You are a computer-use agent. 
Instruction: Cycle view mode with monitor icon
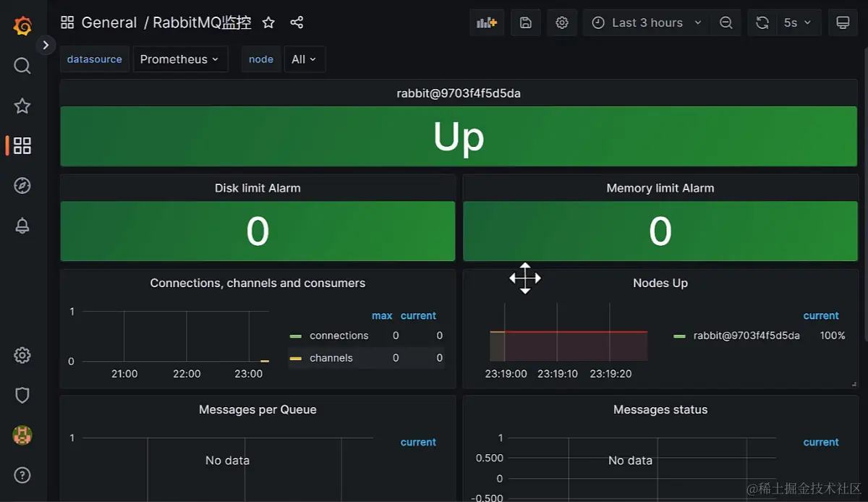tap(843, 22)
